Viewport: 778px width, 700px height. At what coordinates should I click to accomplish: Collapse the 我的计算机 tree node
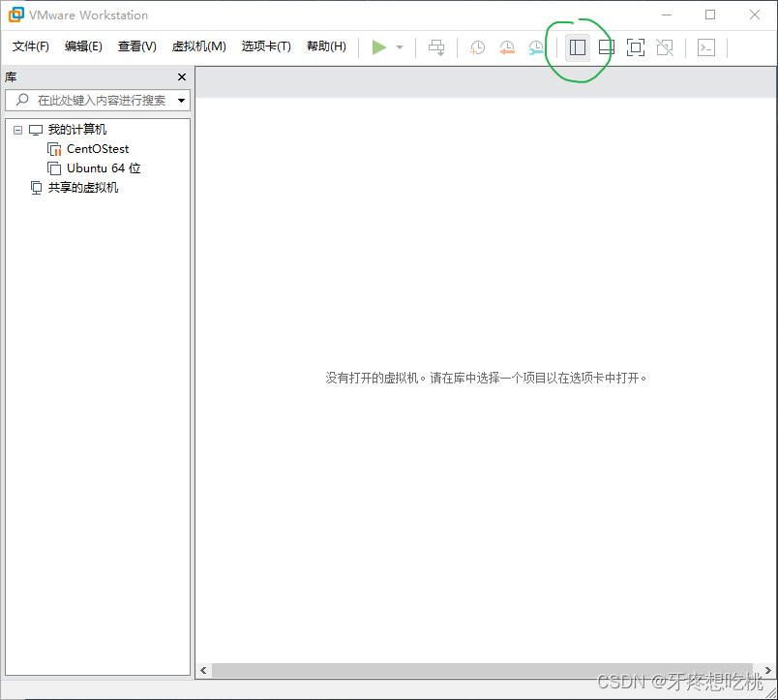click(17, 130)
